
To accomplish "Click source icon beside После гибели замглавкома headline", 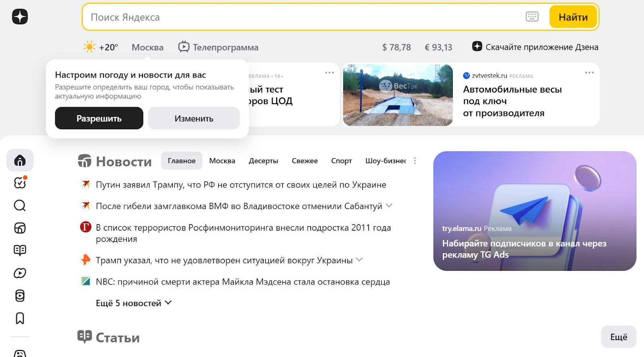I will click(85, 206).
